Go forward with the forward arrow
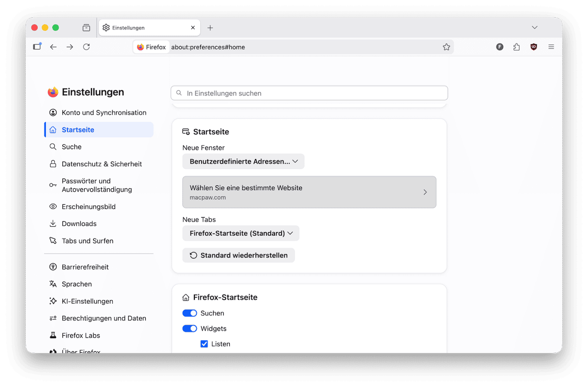This screenshot has height=387, width=588. [x=70, y=47]
